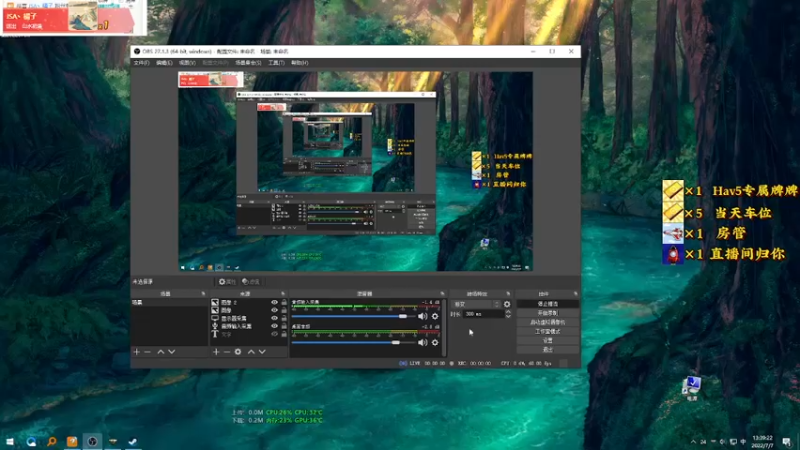Click the audio mixer vertical scrollbar

click(x=444, y=328)
